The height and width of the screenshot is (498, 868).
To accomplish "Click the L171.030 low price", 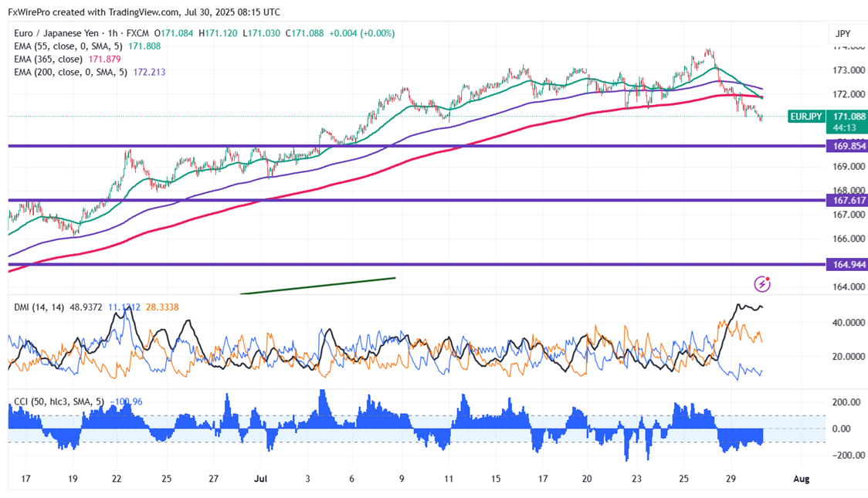I will coord(261,33).
